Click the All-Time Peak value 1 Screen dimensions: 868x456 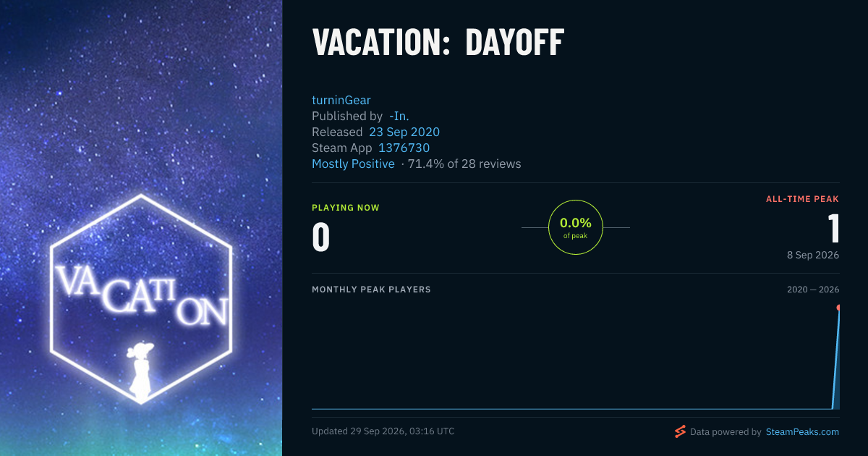click(834, 228)
